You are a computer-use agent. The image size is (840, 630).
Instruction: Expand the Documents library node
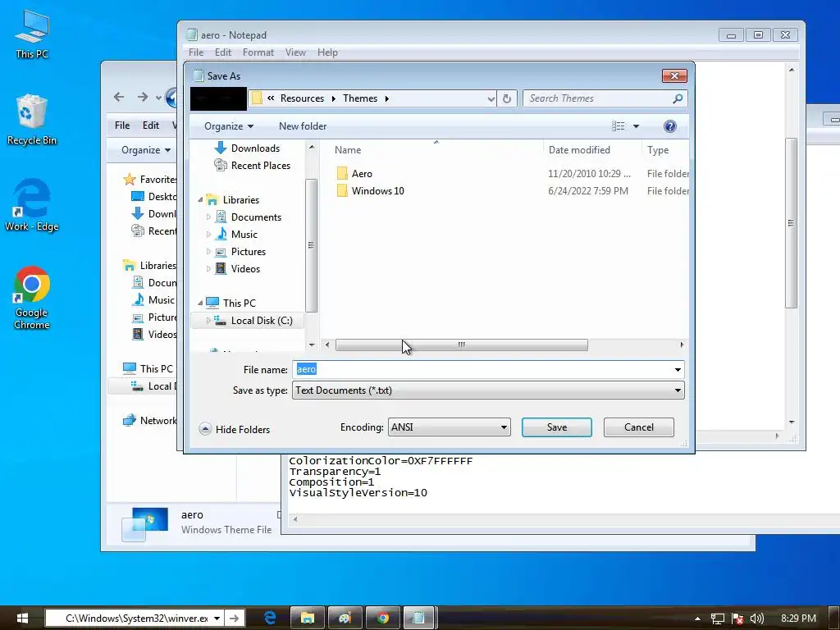click(x=208, y=217)
